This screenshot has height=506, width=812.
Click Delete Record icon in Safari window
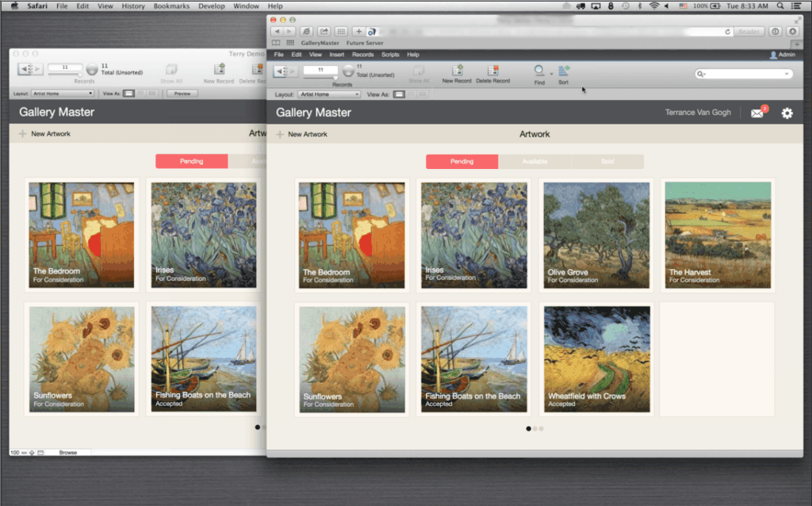tap(492, 71)
